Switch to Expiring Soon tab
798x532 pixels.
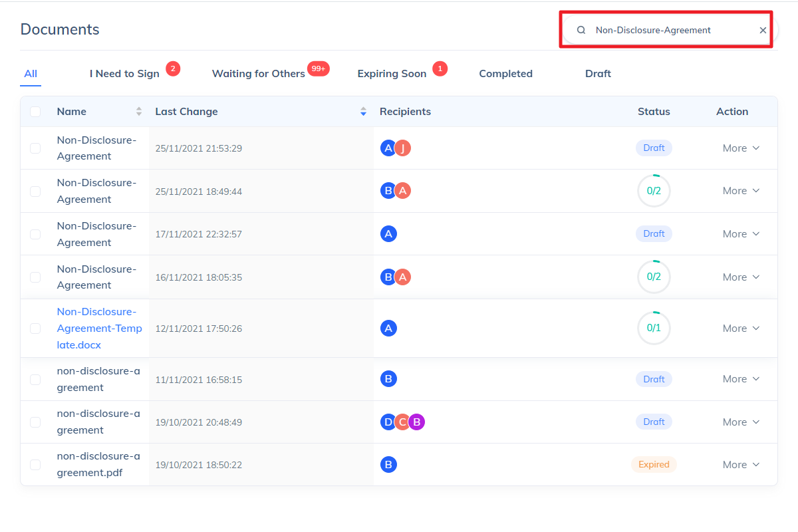(x=392, y=74)
